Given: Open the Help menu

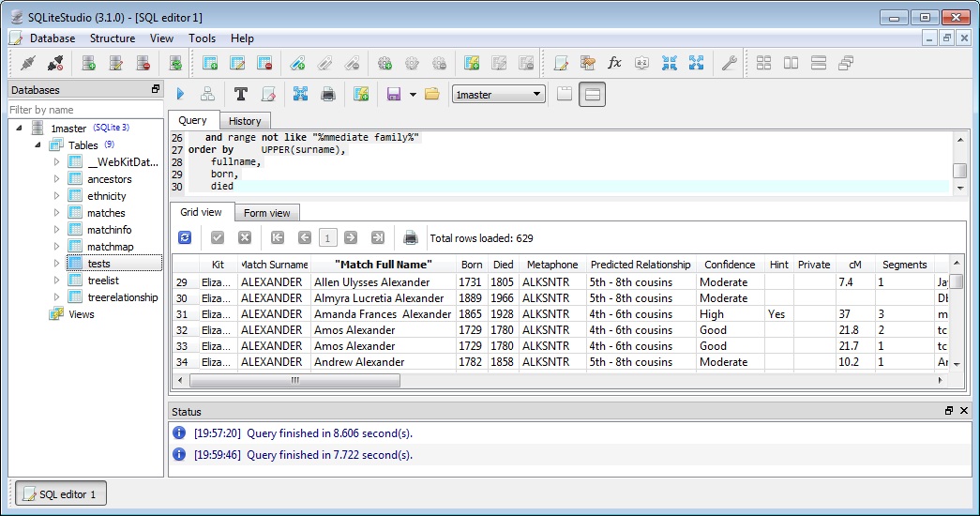Looking at the screenshot, I should [242, 38].
